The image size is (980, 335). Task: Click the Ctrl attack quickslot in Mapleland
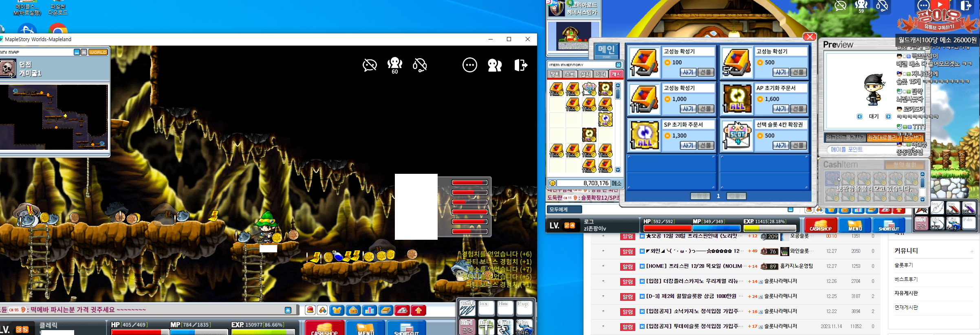(x=467, y=327)
